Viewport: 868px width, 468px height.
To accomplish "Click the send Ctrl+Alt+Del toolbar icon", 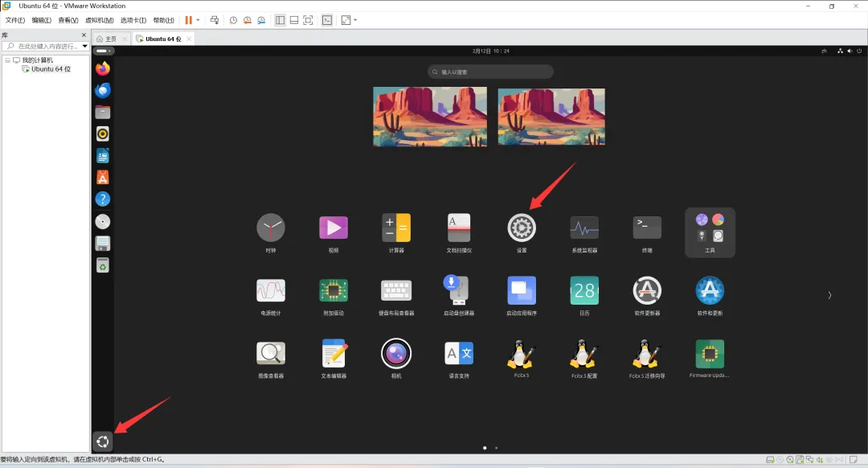I will pyautogui.click(x=215, y=20).
